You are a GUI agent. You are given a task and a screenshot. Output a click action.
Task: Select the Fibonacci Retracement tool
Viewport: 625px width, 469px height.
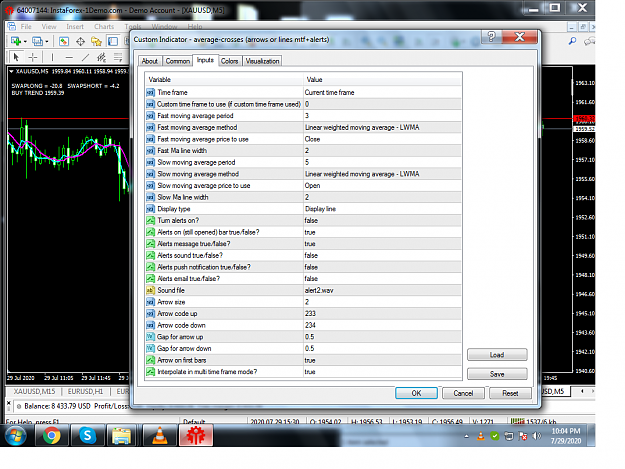(x=118, y=57)
